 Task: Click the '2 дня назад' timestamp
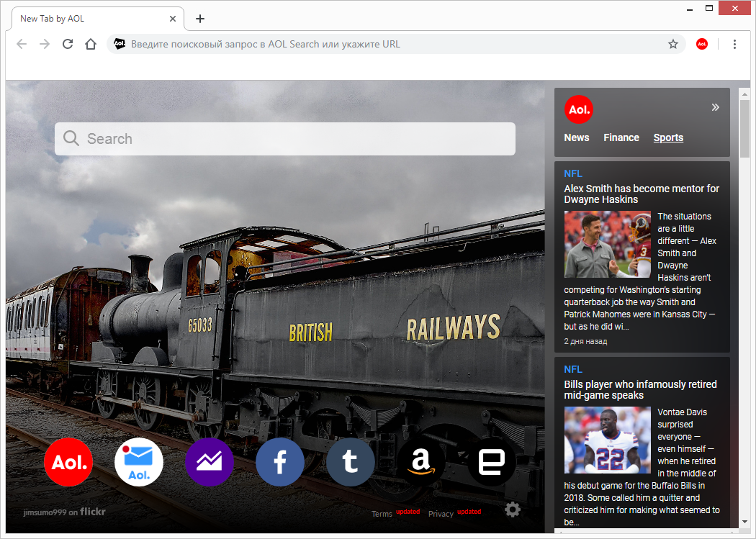pos(585,342)
